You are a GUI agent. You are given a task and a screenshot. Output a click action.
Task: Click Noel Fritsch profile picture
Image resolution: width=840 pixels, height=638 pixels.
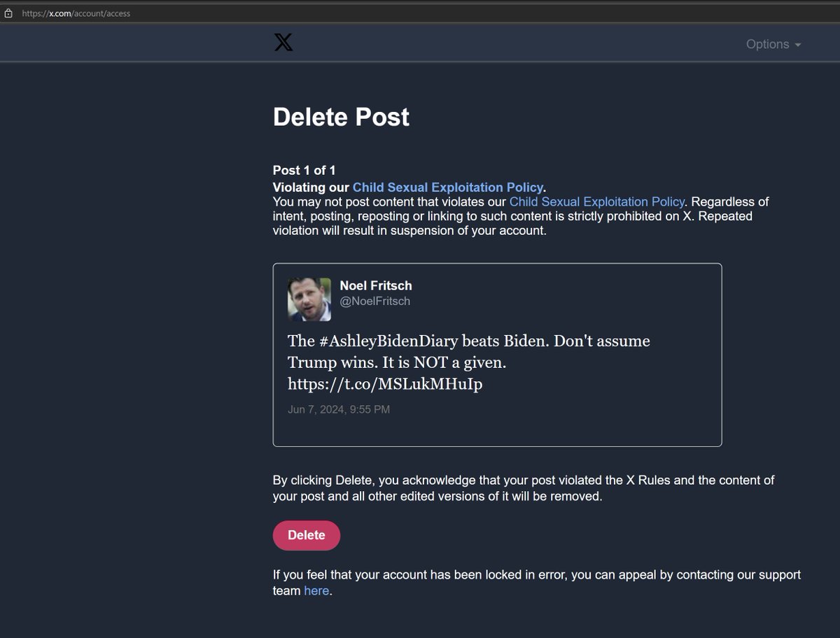coord(309,299)
